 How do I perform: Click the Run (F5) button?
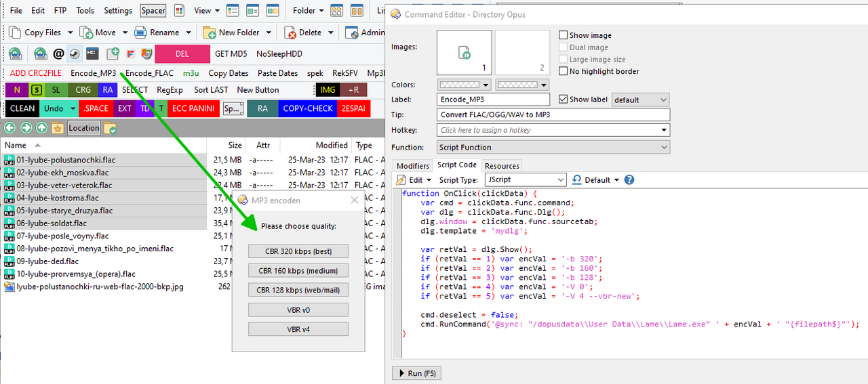coord(417,373)
